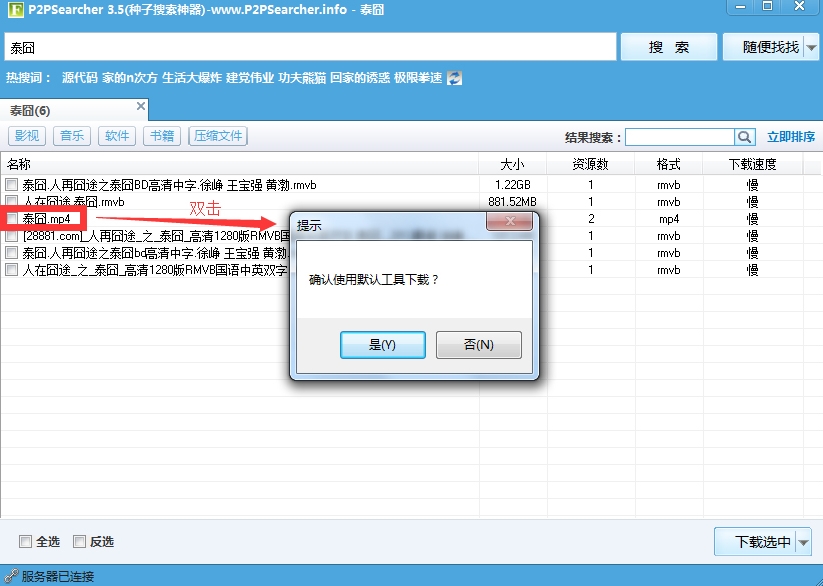The image size is (823, 586).
Task: Click hot word 生活大爆炸
Action: (192, 78)
